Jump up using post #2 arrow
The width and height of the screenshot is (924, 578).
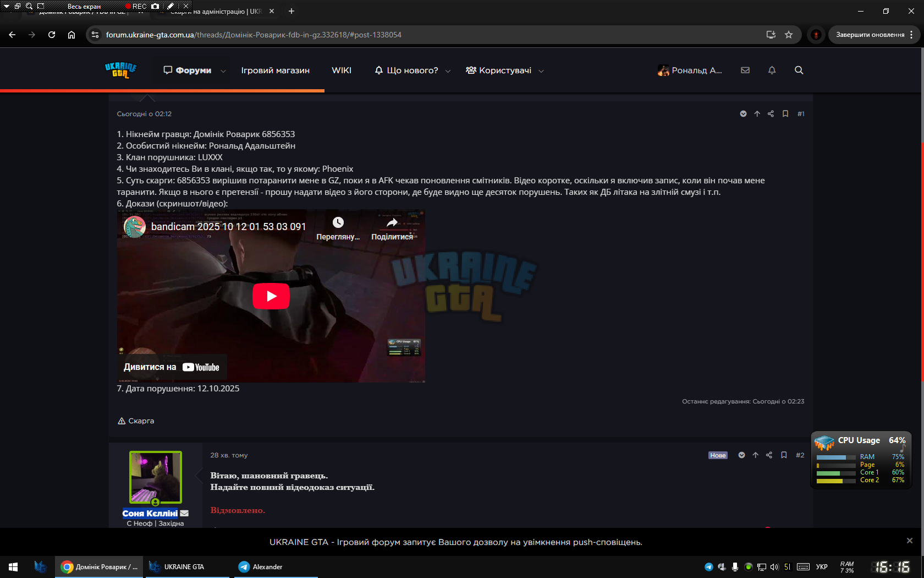point(756,455)
